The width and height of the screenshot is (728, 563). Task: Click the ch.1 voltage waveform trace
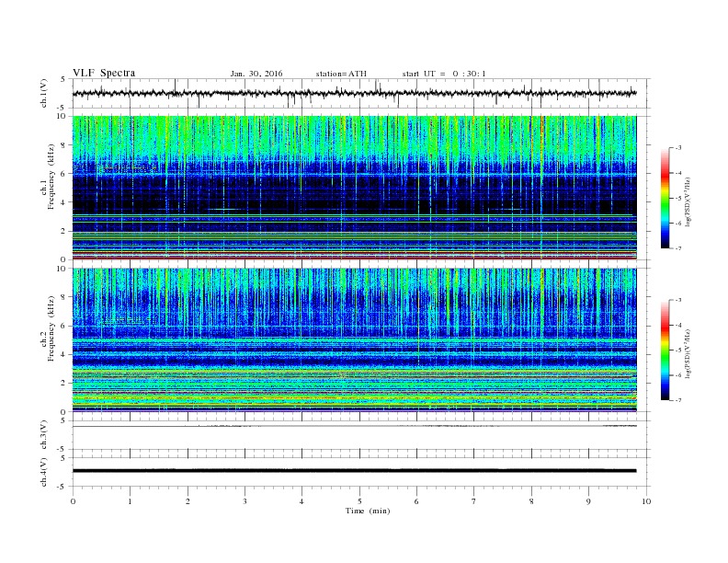click(x=354, y=93)
